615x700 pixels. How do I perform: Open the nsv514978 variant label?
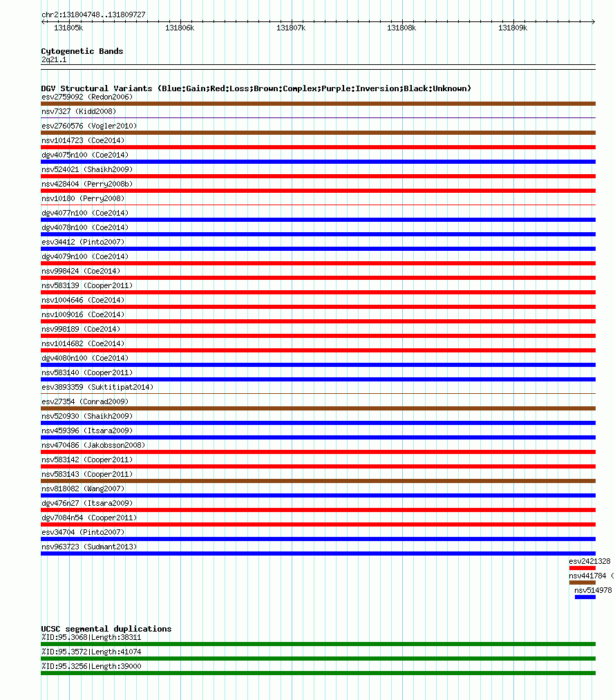click(x=593, y=590)
